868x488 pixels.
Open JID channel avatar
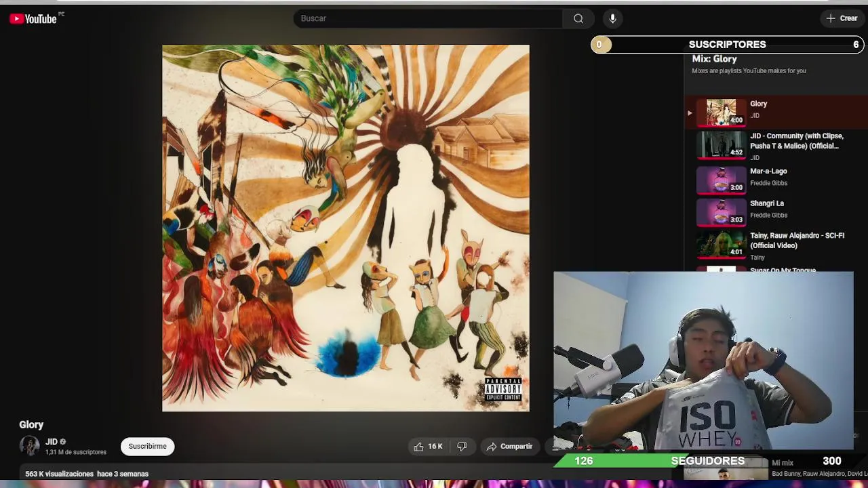tap(29, 446)
